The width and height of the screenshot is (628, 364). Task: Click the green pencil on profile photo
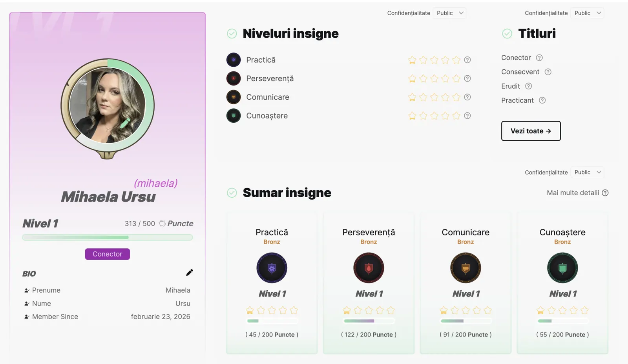pyautogui.click(x=125, y=123)
